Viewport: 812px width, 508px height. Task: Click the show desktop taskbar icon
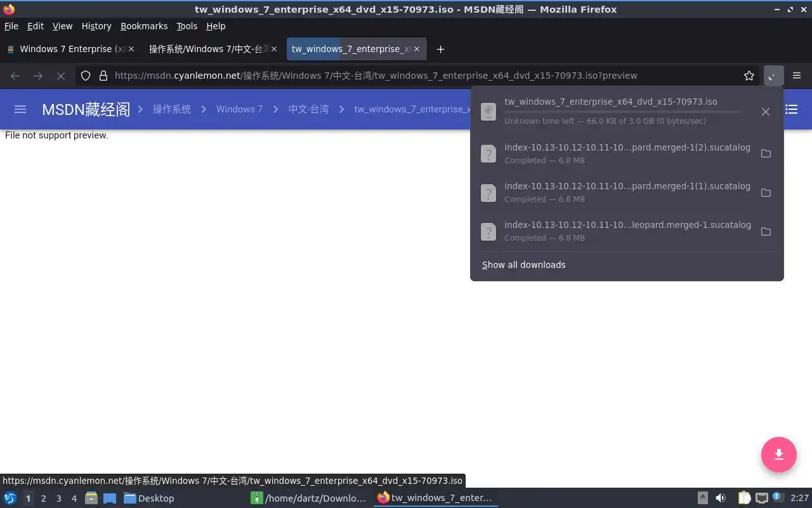(110, 498)
